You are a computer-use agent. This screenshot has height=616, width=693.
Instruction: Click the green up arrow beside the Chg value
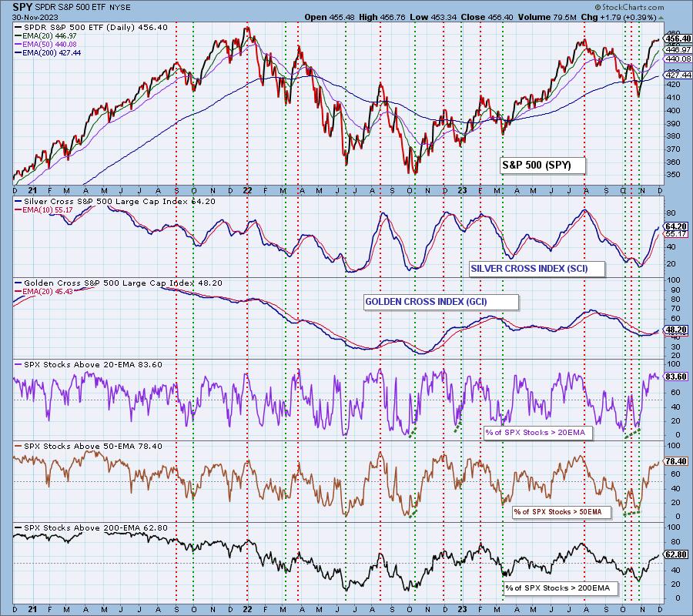(661, 18)
